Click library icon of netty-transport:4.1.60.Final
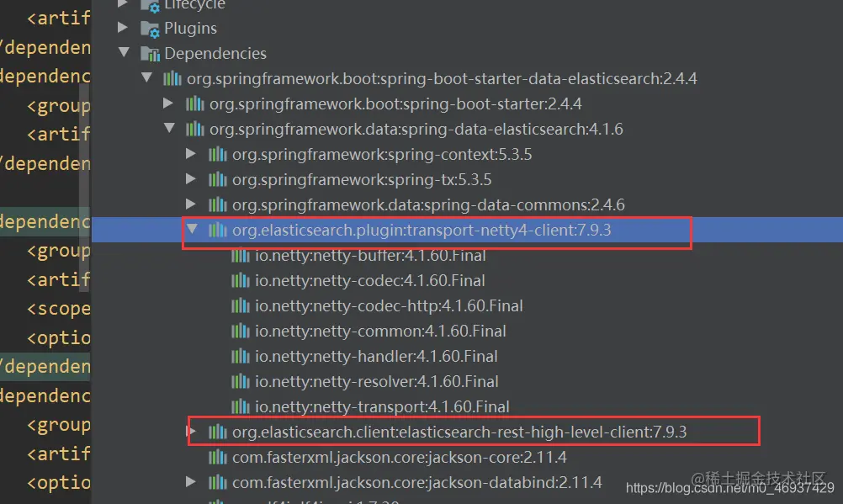843x504 pixels. tap(241, 406)
